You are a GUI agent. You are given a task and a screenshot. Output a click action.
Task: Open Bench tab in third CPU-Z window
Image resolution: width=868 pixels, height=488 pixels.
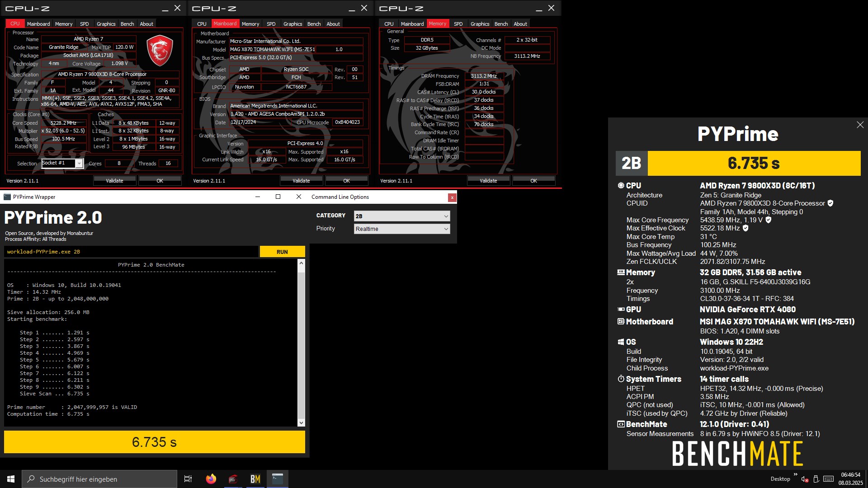pyautogui.click(x=501, y=24)
